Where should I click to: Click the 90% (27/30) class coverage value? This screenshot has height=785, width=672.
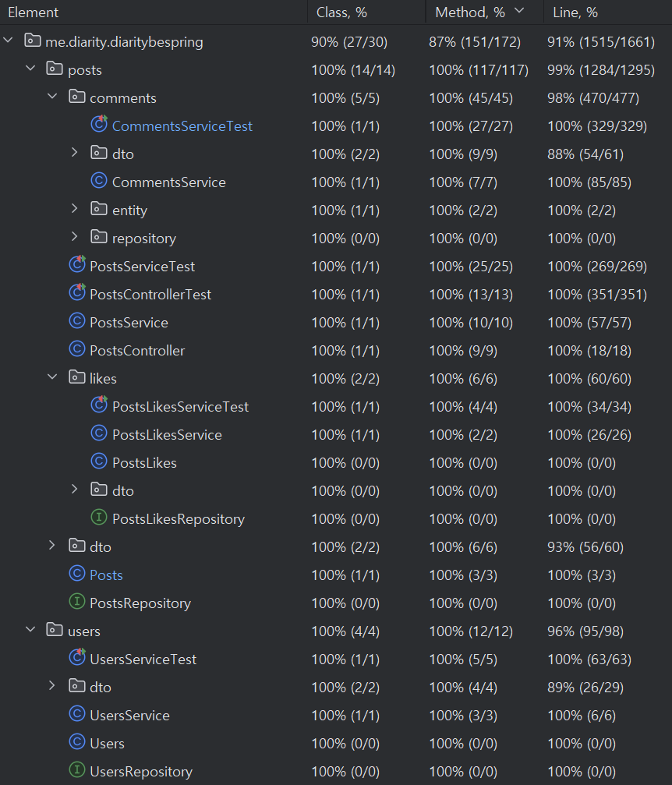tap(349, 42)
